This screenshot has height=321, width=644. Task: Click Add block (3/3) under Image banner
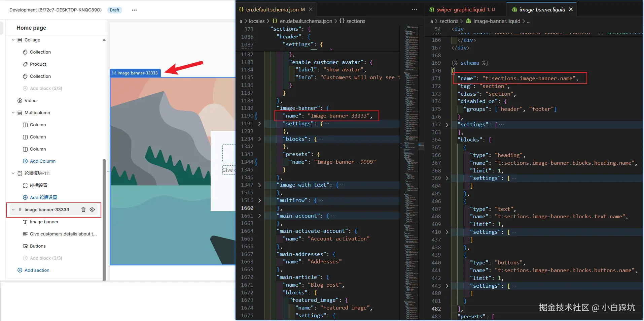(x=42, y=258)
